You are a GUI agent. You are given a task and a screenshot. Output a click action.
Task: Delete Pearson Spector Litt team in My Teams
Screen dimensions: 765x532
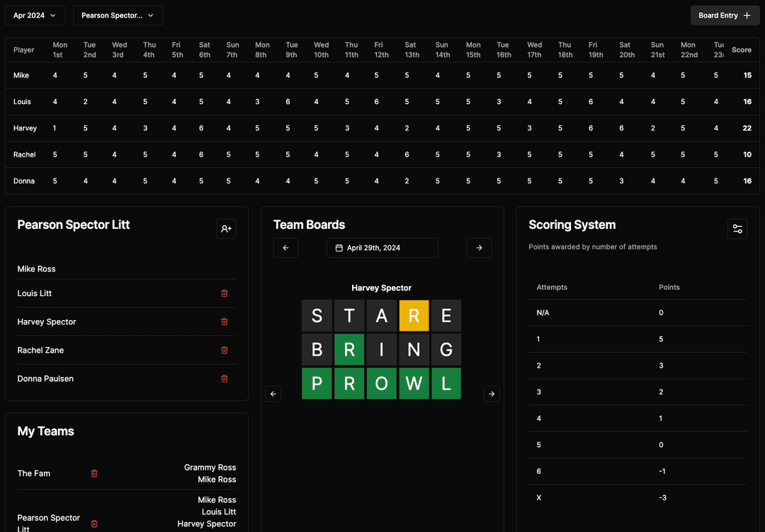coord(94,523)
